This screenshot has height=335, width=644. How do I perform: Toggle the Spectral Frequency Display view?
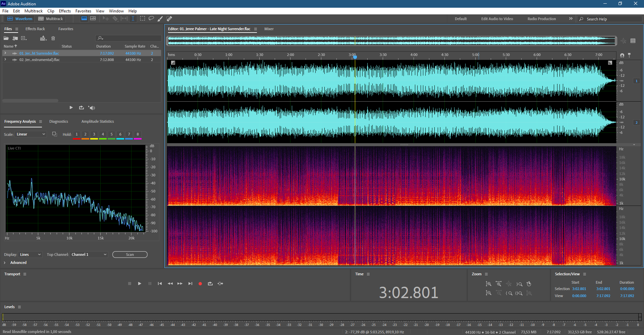tap(84, 18)
